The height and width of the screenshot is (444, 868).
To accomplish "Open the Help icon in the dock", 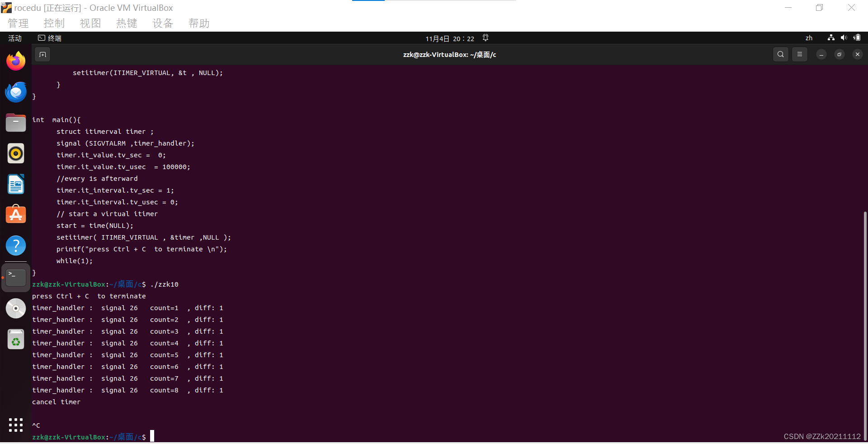I will [x=16, y=246].
